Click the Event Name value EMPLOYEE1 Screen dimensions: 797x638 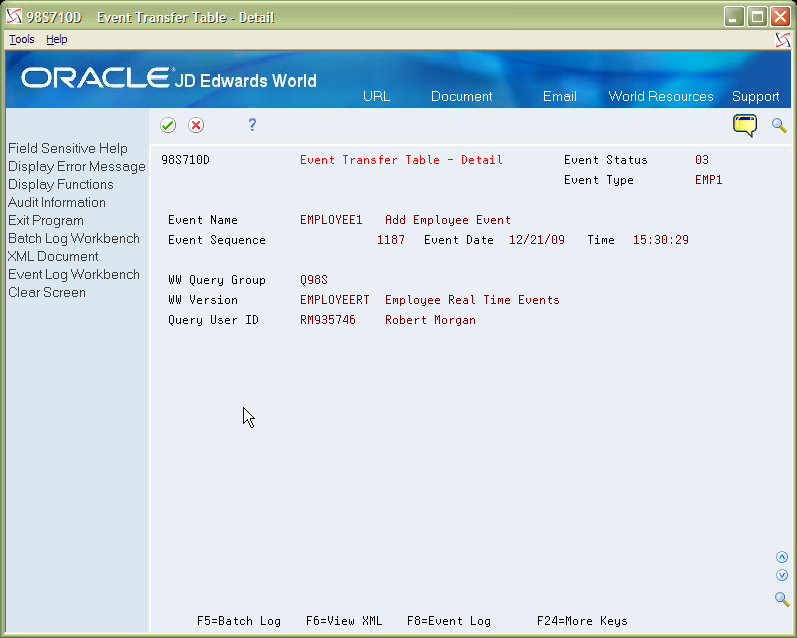coord(331,220)
